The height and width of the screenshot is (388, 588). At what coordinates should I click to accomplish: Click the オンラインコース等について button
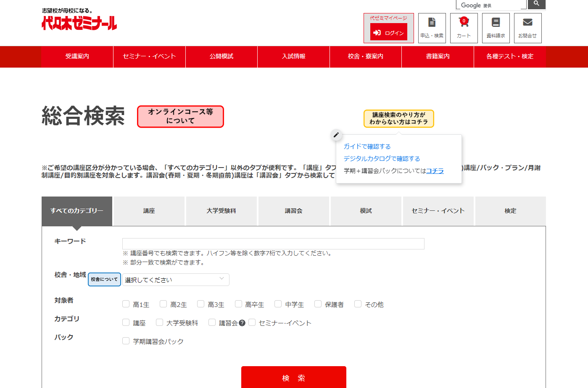coord(180,116)
